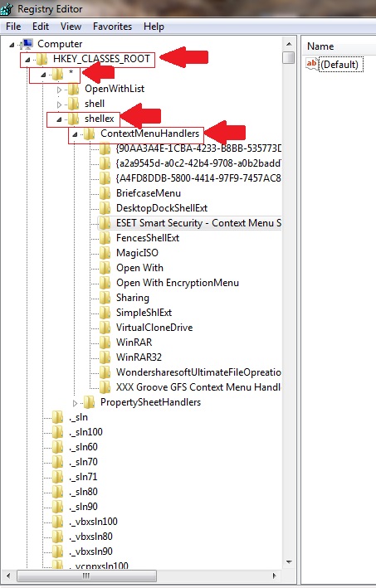The image size is (376, 588).
Task: Click the Computer icon in tree root
Action: coord(27,44)
